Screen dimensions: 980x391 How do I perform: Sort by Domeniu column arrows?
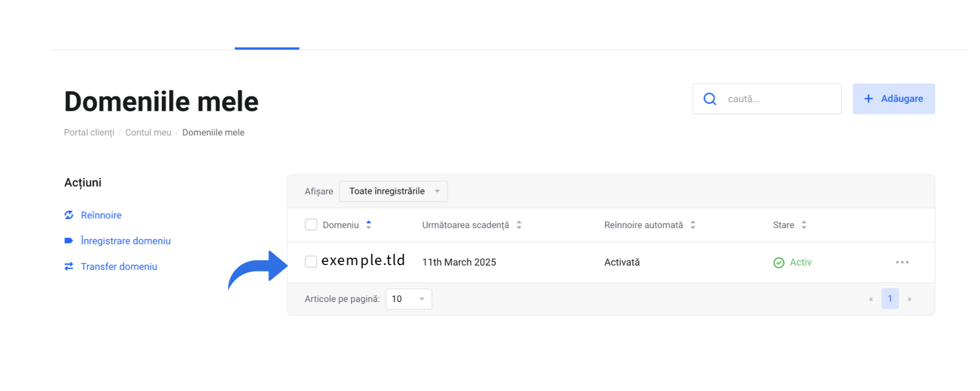click(x=369, y=225)
